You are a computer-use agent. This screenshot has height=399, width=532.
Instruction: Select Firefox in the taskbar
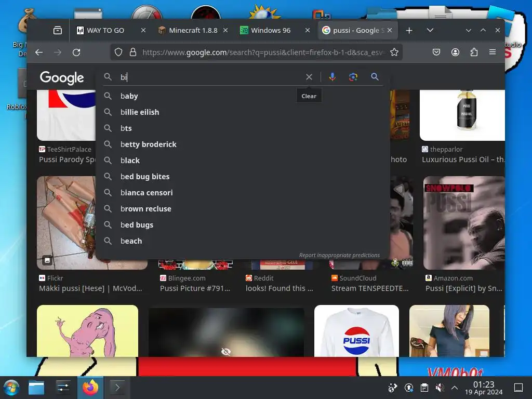pos(90,388)
